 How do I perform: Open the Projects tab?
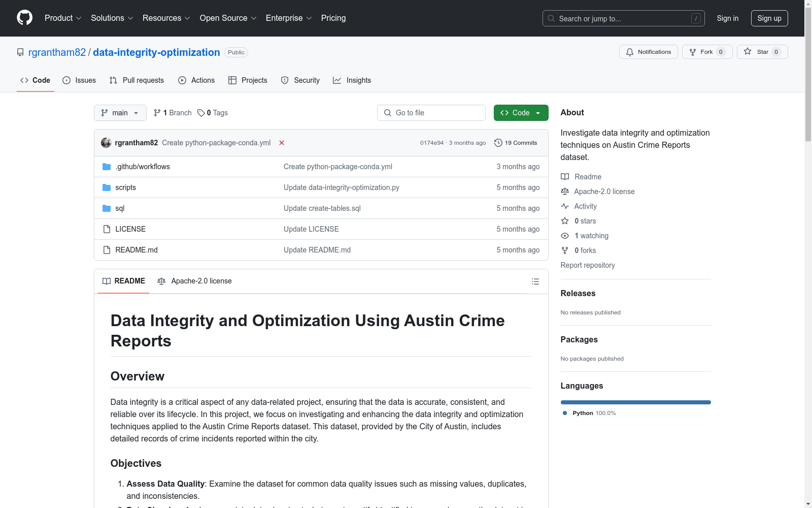click(x=248, y=80)
